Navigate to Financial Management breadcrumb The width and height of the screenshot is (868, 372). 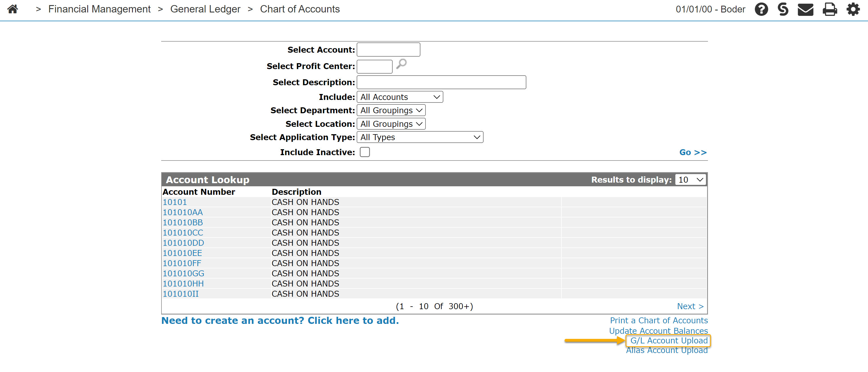point(99,9)
